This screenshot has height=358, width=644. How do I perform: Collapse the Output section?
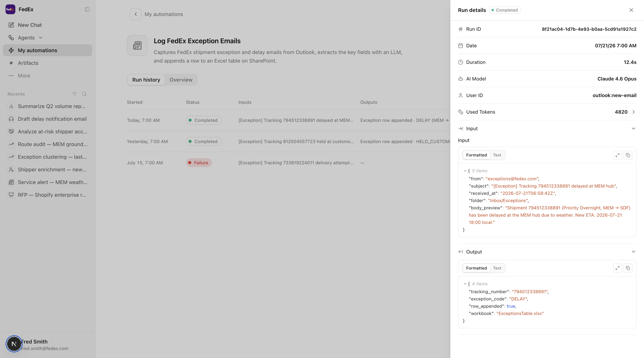pyautogui.click(x=634, y=252)
